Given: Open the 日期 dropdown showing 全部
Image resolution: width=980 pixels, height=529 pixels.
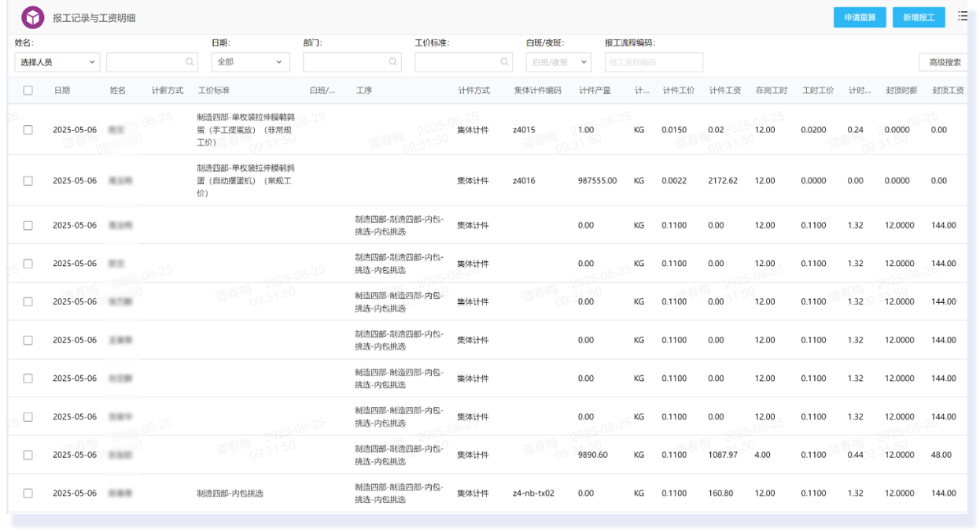Looking at the screenshot, I should (x=251, y=62).
